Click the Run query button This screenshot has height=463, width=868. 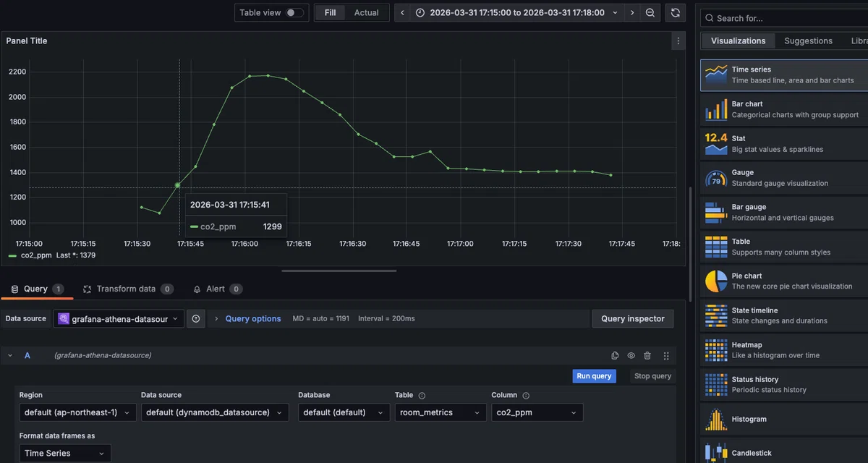pyautogui.click(x=594, y=376)
